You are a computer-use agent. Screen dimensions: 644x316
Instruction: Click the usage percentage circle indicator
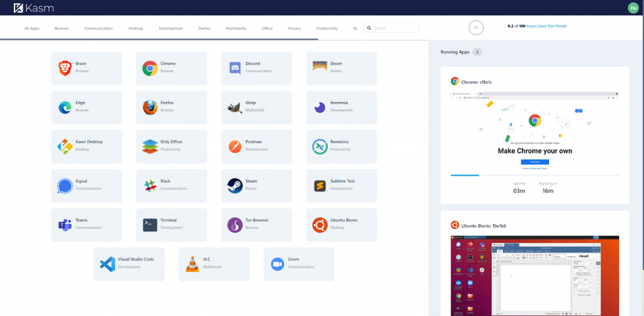pyautogui.click(x=476, y=28)
